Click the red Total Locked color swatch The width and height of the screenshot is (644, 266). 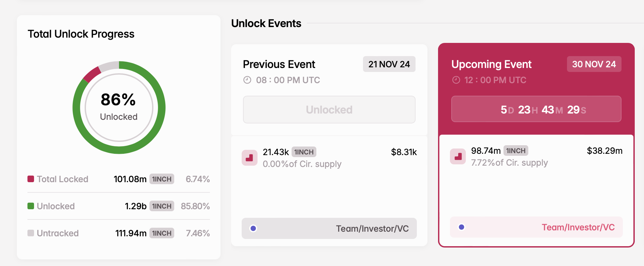[x=30, y=179]
